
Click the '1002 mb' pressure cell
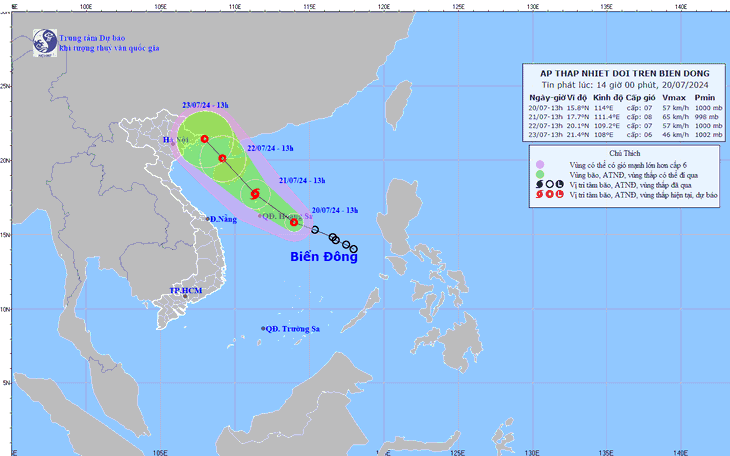pyautogui.click(x=708, y=135)
